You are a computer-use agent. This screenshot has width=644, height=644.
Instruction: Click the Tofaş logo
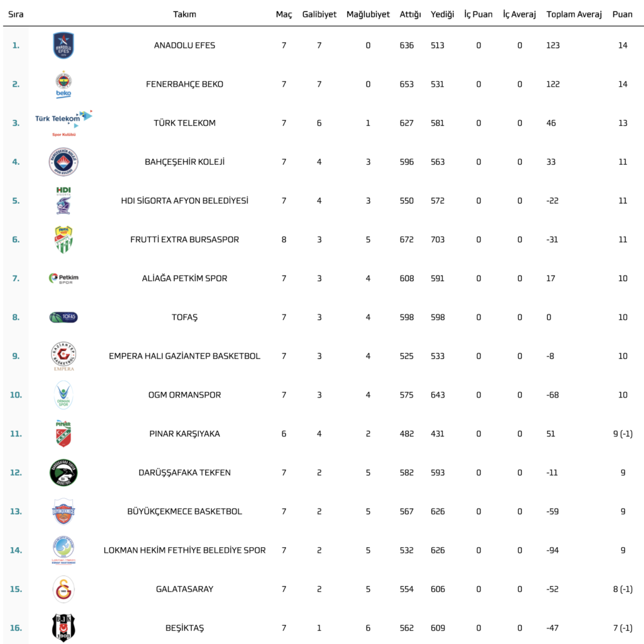coord(64,318)
